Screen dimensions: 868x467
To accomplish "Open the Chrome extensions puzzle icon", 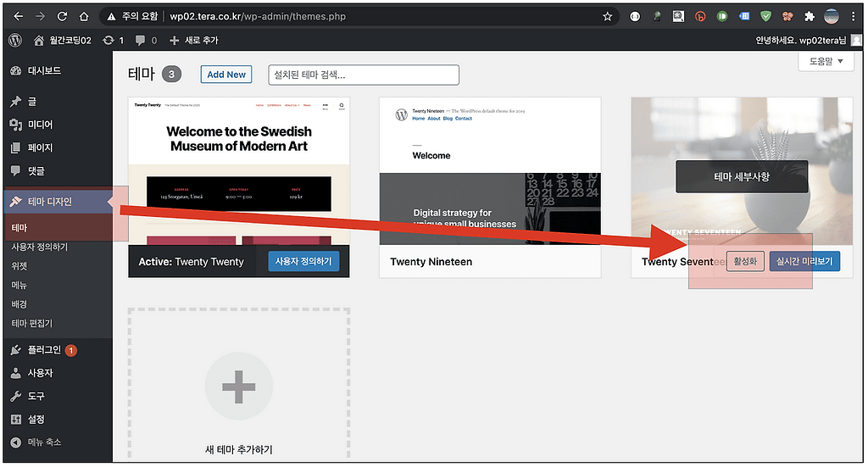I will tap(810, 16).
